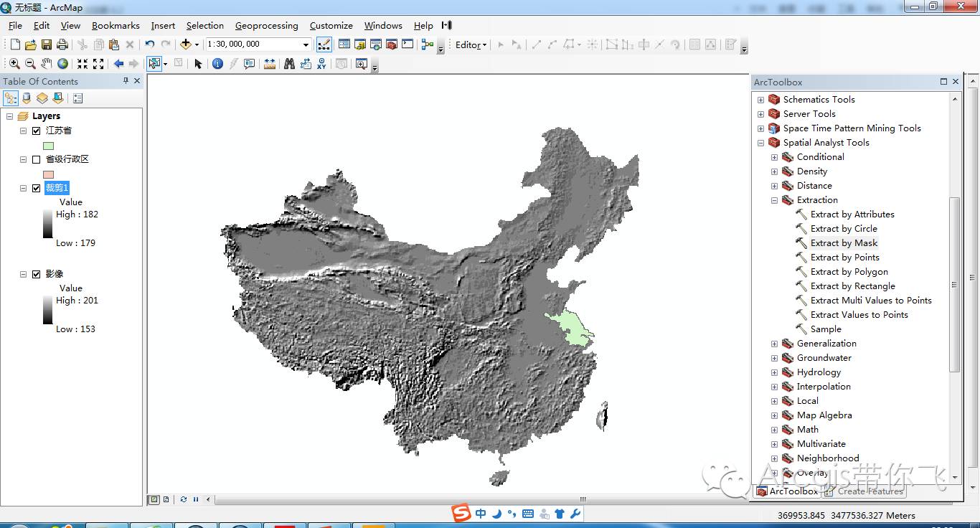Screen dimensions: 980x528
Task: Expand the Hydrology toolset
Action: [774, 372]
